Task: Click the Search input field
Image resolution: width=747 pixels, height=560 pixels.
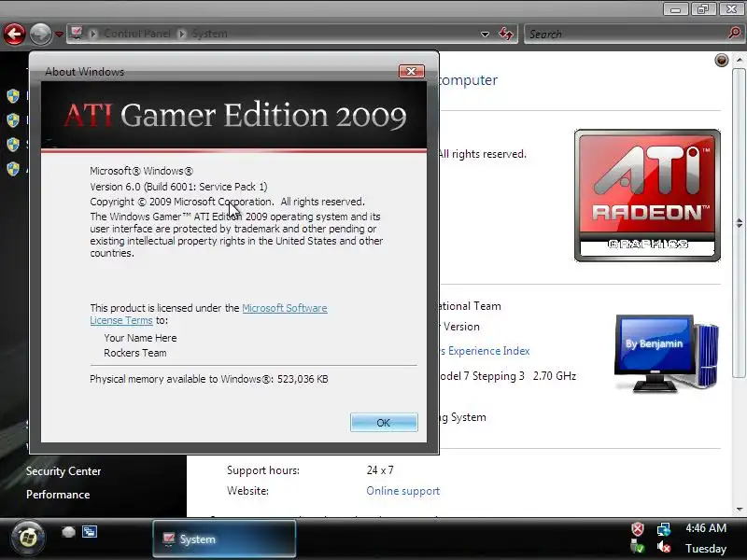Action: pos(626,35)
